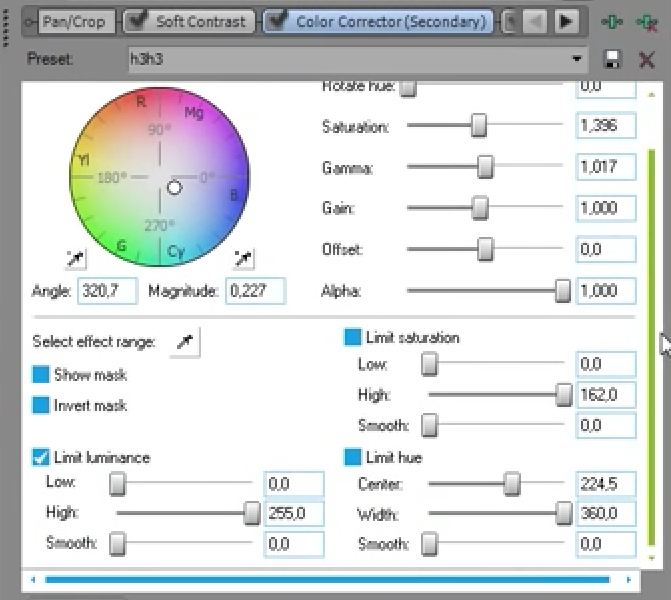Click the right eyedropper below color wheel
The width and height of the screenshot is (671, 600).
coord(243,260)
